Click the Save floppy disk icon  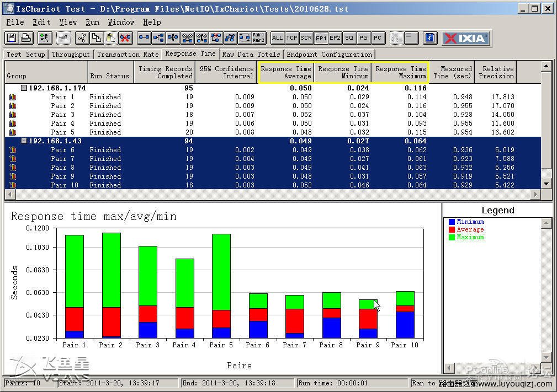pos(12,38)
